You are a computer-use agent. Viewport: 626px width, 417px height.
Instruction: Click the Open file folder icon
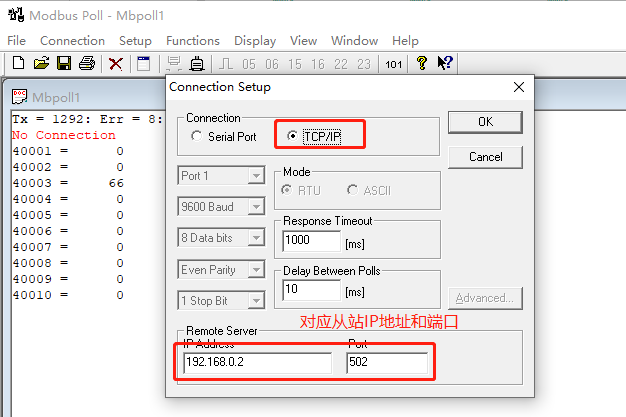tap(41, 63)
